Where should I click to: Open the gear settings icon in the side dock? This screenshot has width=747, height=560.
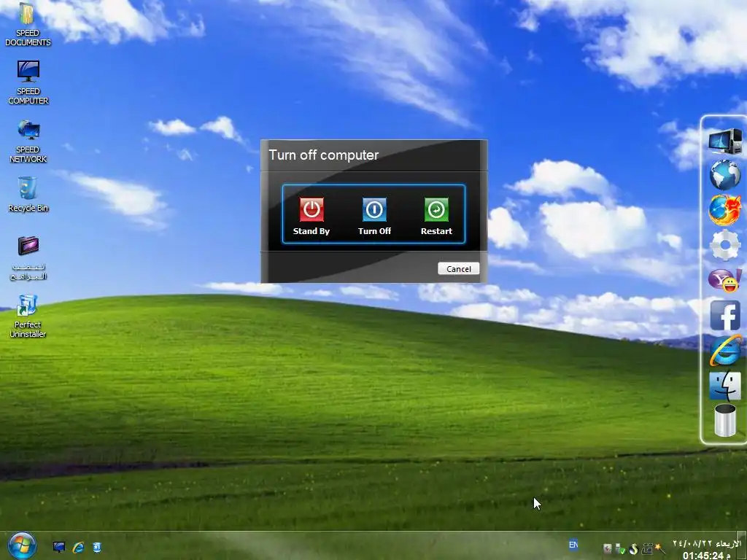point(724,245)
